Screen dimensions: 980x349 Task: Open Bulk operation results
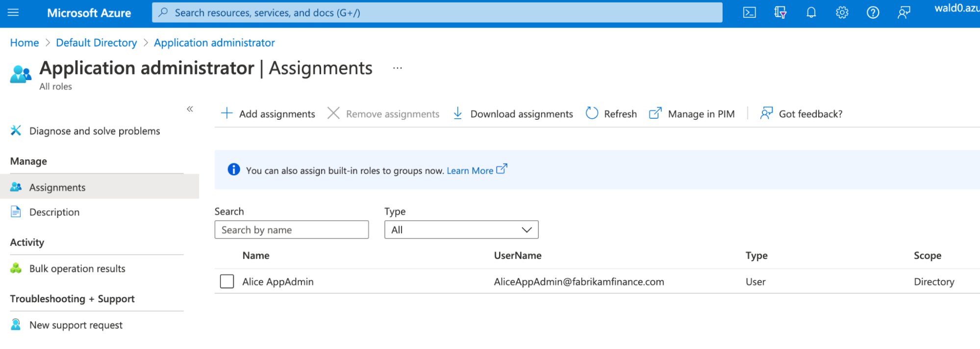[77, 268]
